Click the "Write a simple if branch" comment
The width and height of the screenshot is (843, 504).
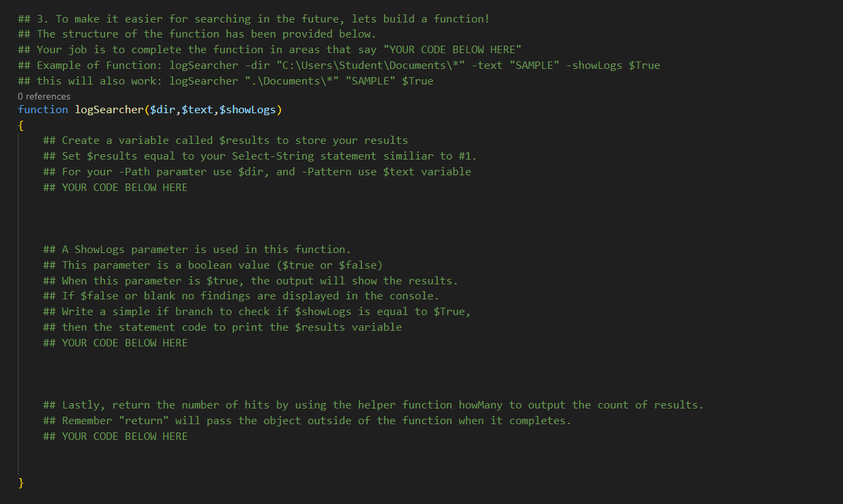[257, 312]
